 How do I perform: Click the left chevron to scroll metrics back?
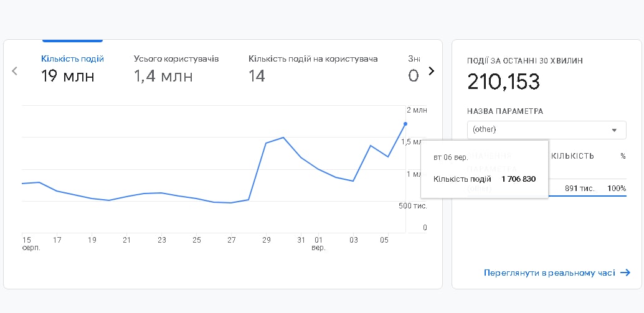15,71
